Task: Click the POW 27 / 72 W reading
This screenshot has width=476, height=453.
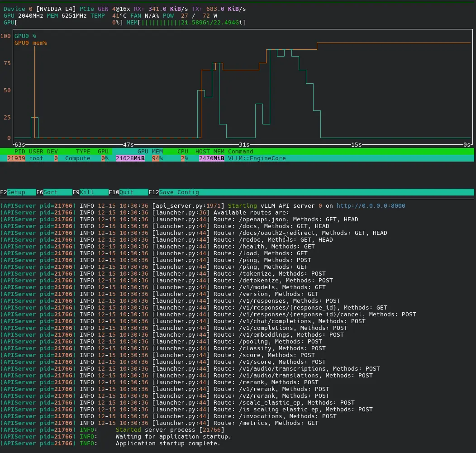Action: point(190,16)
